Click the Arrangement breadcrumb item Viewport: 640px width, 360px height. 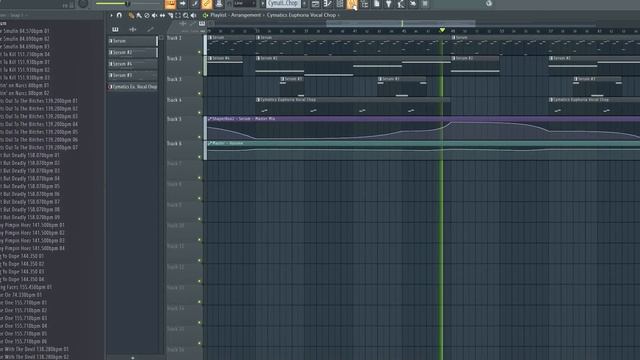(x=246, y=15)
